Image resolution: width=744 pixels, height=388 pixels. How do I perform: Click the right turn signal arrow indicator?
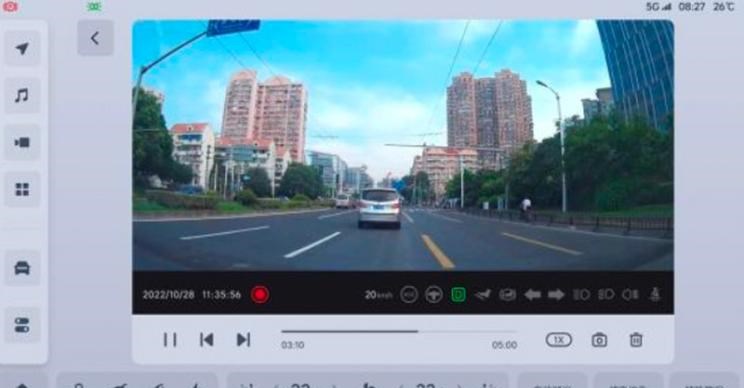coord(556,295)
